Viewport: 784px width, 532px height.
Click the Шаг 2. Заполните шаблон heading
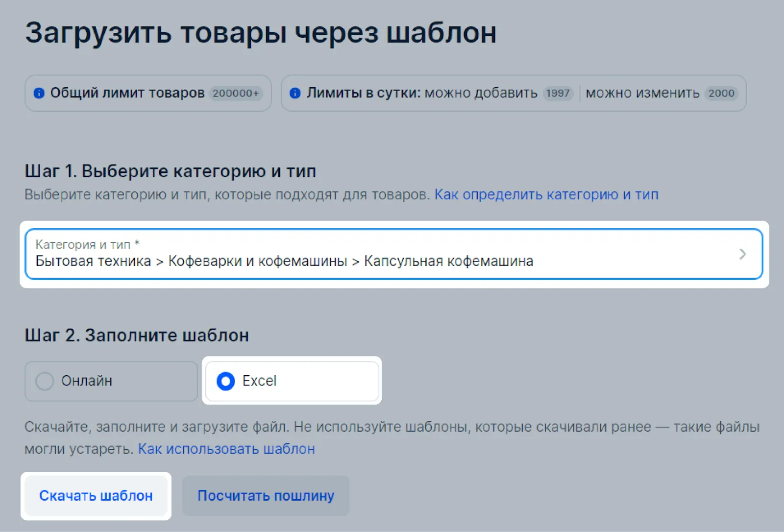click(x=137, y=335)
